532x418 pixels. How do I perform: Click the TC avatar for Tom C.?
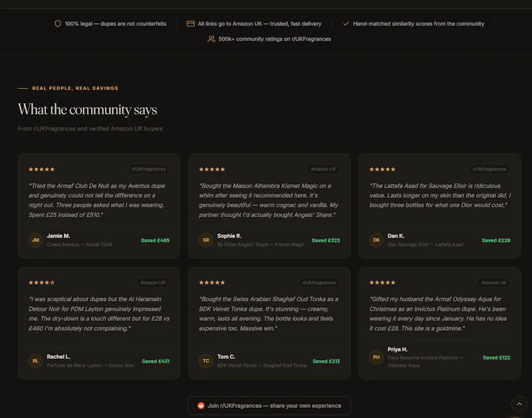click(206, 361)
